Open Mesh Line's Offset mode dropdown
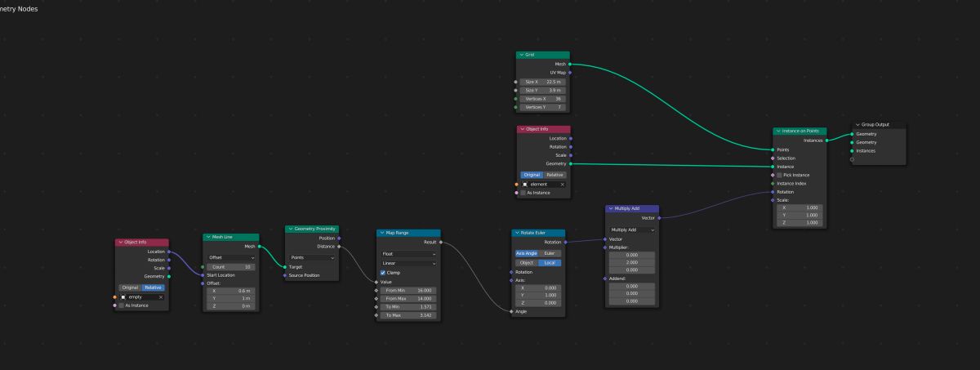 (230, 257)
